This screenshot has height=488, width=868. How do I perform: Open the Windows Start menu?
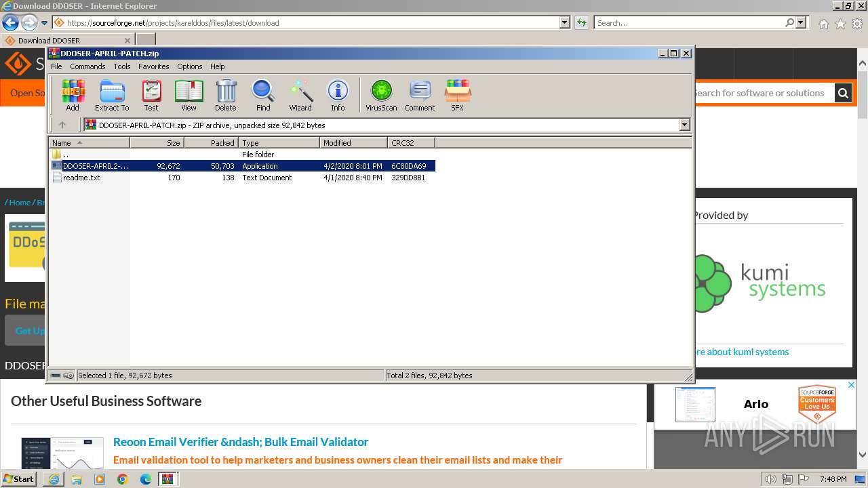tap(19, 479)
